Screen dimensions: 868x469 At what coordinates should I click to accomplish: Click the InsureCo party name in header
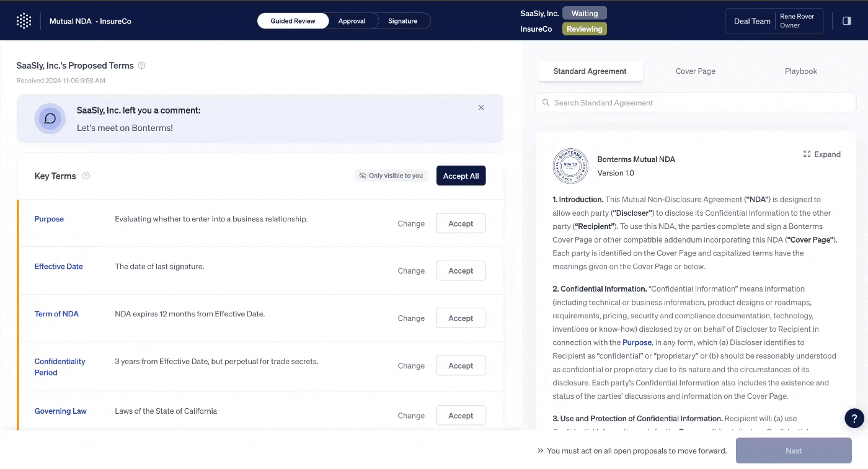point(536,29)
